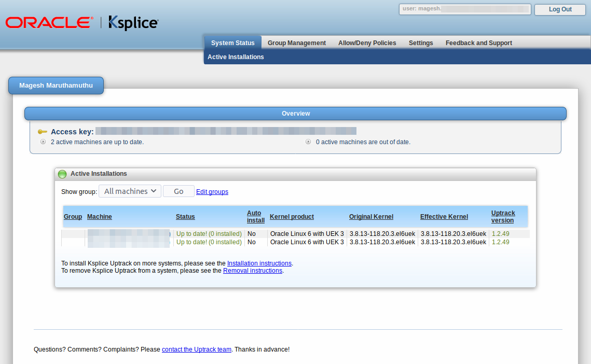Click the gold access key icon
Screen dimensions: 591x364
click(42, 132)
